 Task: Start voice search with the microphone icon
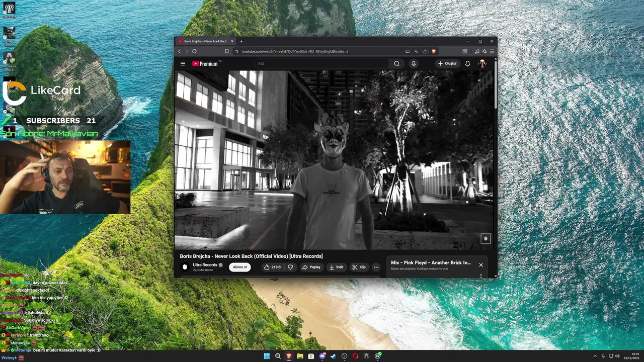click(414, 64)
